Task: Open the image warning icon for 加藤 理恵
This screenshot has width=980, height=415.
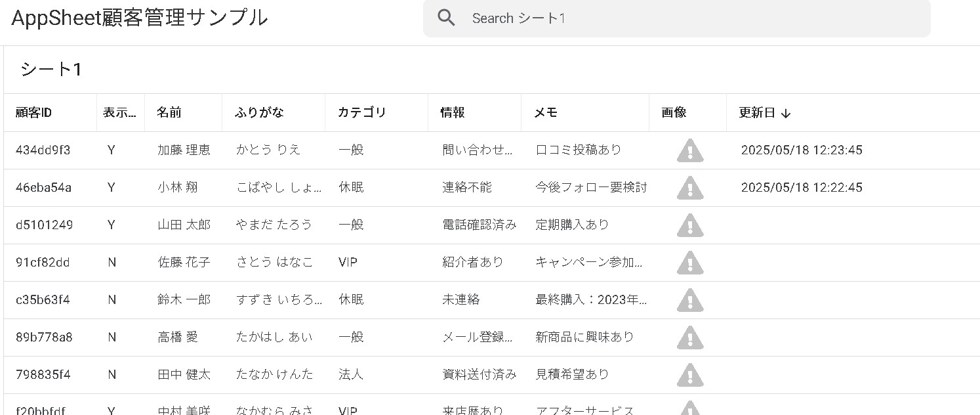Action: [x=689, y=151]
